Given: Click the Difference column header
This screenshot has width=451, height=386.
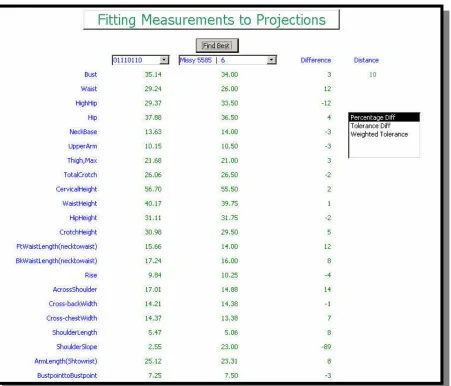Looking at the screenshot, I should pos(316,60).
